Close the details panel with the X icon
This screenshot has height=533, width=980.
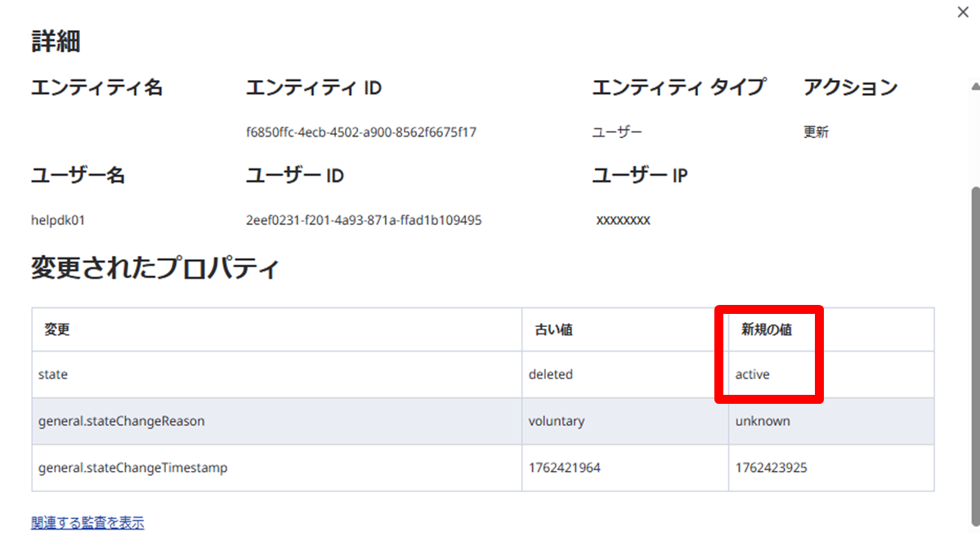(962, 12)
